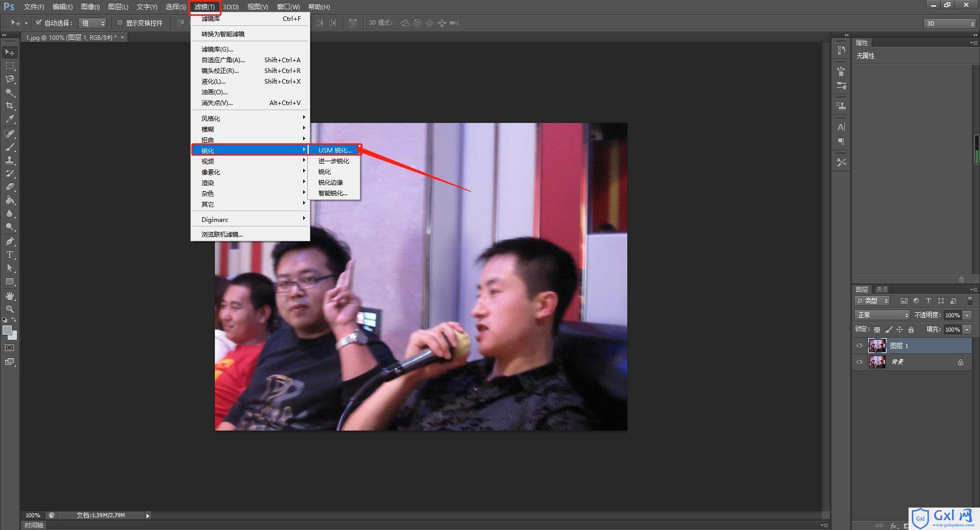This screenshot has height=530, width=980.
Task: Select the Move tool in toolbox
Action: (x=10, y=52)
